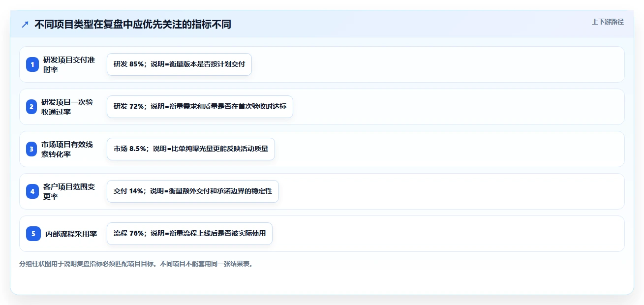Select the 研发项目交付准时率 label
The width and height of the screenshot is (644, 305).
[x=69, y=64]
